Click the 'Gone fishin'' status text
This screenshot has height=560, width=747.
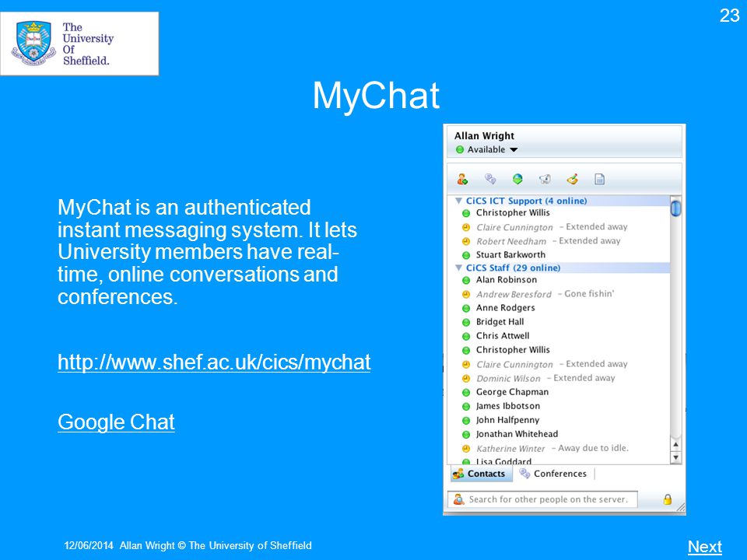[x=589, y=294]
